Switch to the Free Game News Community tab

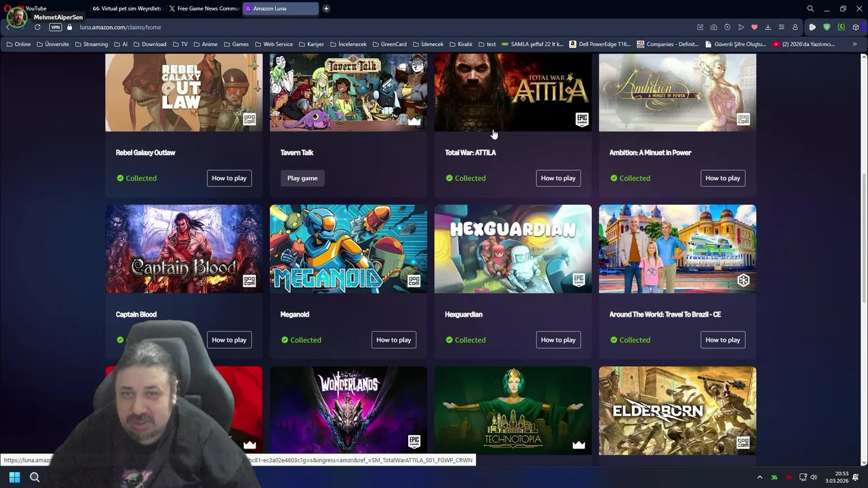coord(203,9)
